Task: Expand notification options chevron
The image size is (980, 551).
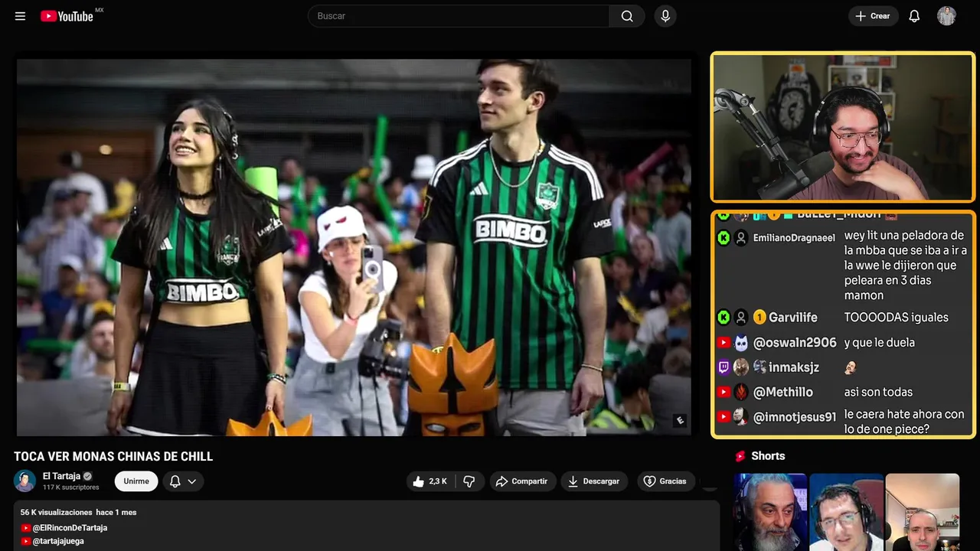Action: 192,481
